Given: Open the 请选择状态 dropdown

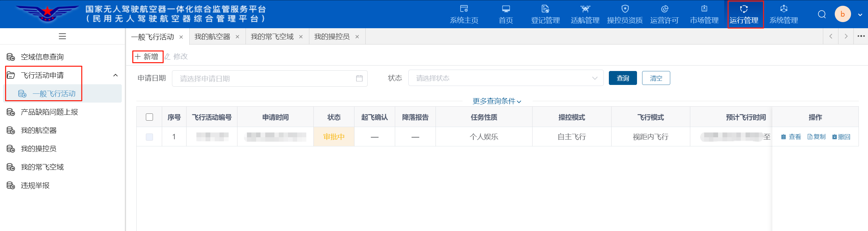Looking at the screenshot, I should click(x=505, y=78).
